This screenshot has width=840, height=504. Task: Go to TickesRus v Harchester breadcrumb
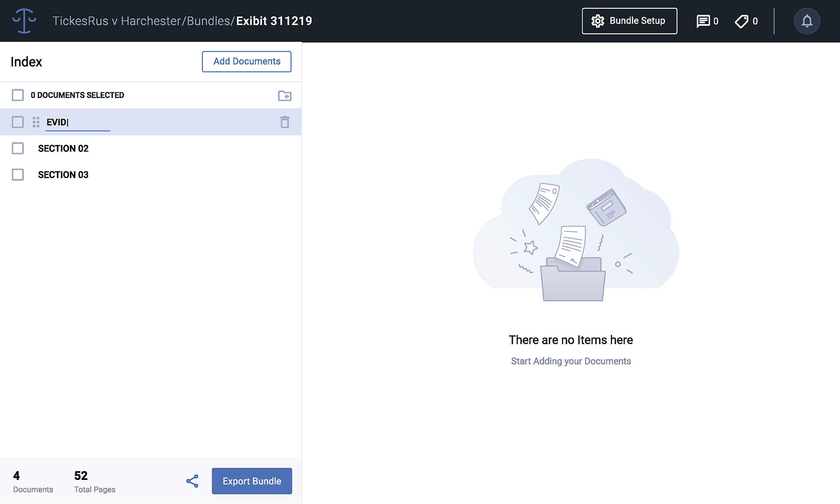116,21
